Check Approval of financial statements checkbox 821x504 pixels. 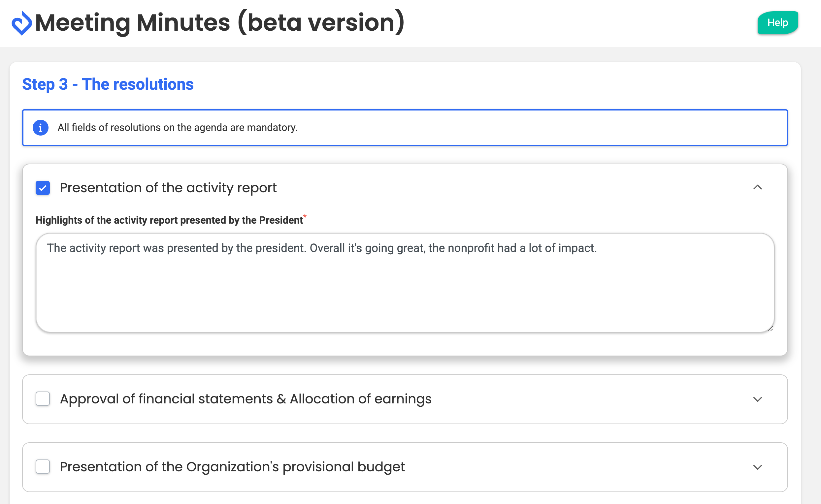(43, 399)
